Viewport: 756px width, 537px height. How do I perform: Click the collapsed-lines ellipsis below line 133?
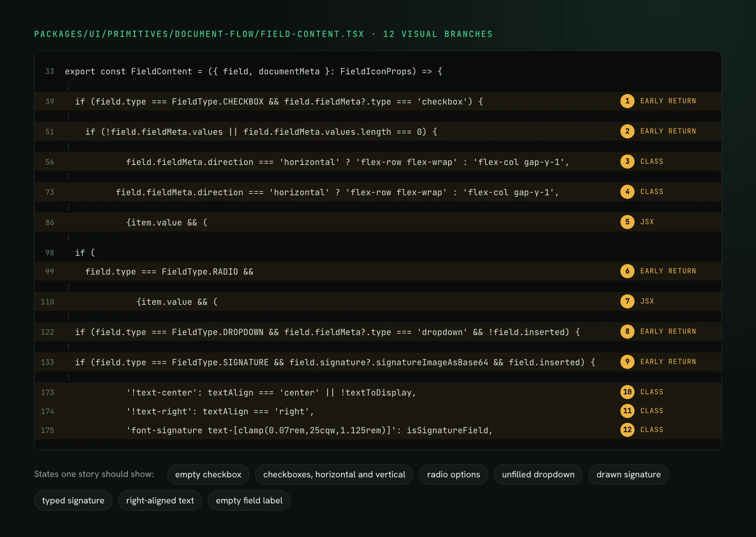click(x=68, y=377)
